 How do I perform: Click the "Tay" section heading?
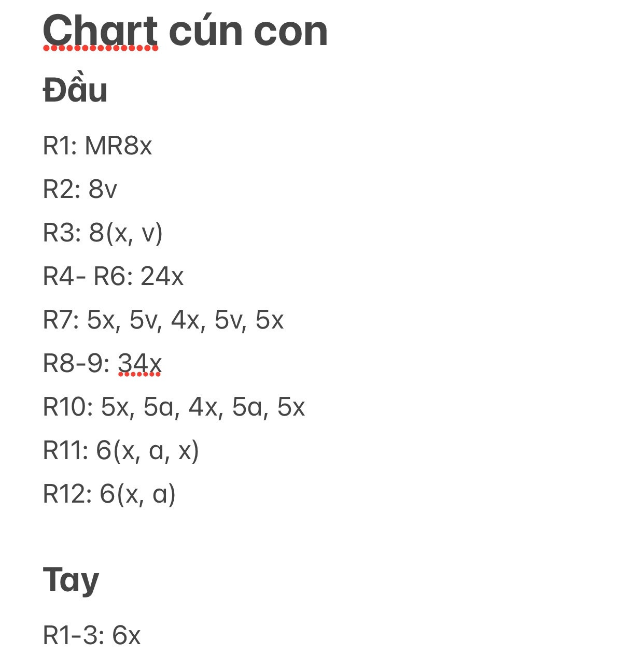click(71, 579)
